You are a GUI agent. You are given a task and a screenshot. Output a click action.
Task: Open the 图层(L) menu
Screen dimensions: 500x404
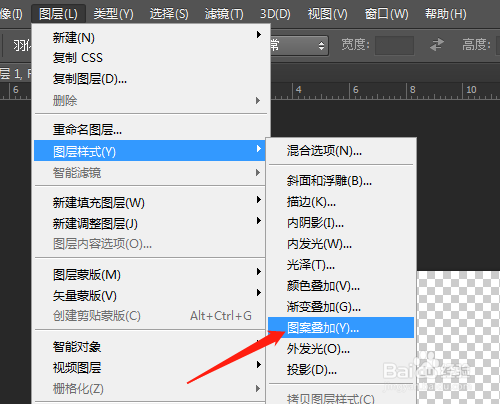click(x=58, y=14)
